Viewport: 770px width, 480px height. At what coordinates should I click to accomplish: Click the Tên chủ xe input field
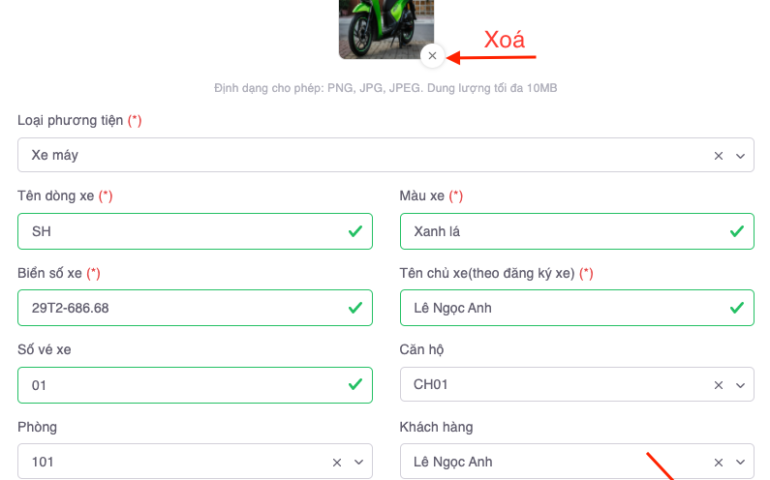pos(560,308)
